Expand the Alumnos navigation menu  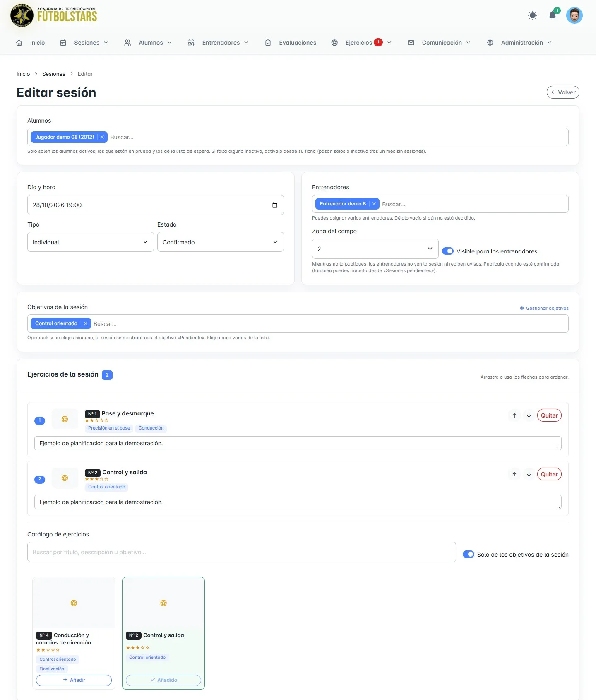click(148, 43)
